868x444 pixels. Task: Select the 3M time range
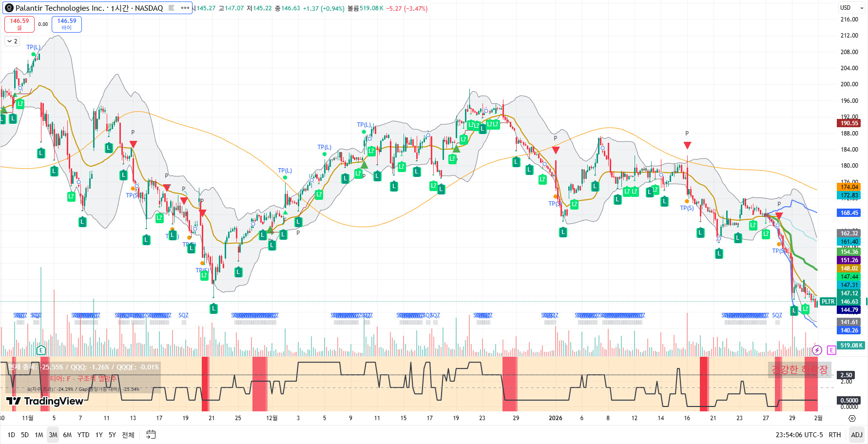pyautogui.click(x=53, y=435)
